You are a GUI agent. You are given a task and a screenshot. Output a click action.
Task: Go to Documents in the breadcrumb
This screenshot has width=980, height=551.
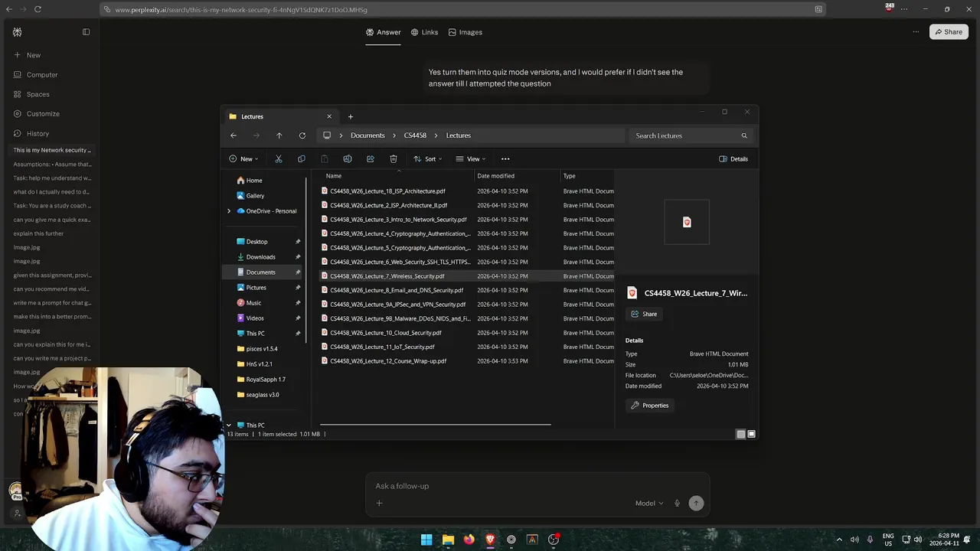(367, 135)
